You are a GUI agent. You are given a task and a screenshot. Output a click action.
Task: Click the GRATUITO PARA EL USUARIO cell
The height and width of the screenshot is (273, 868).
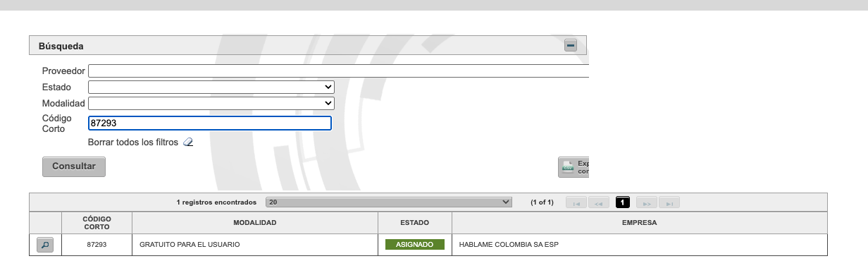pos(255,245)
